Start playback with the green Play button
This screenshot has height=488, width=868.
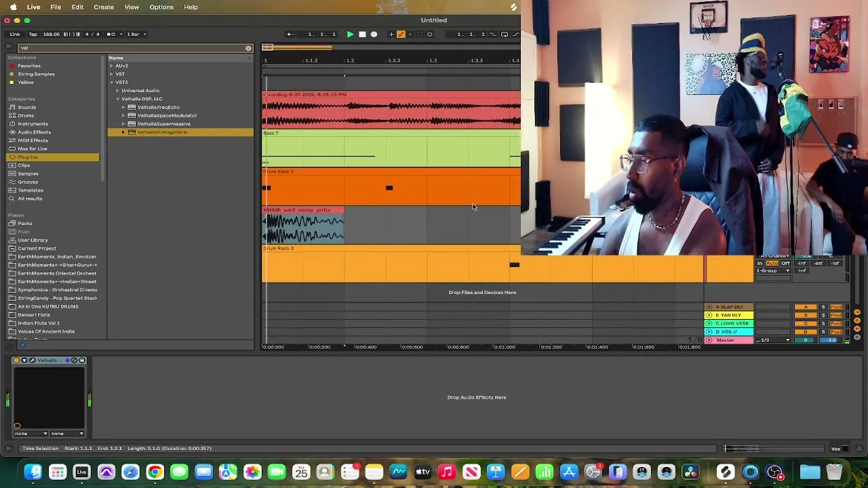click(x=350, y=34)
